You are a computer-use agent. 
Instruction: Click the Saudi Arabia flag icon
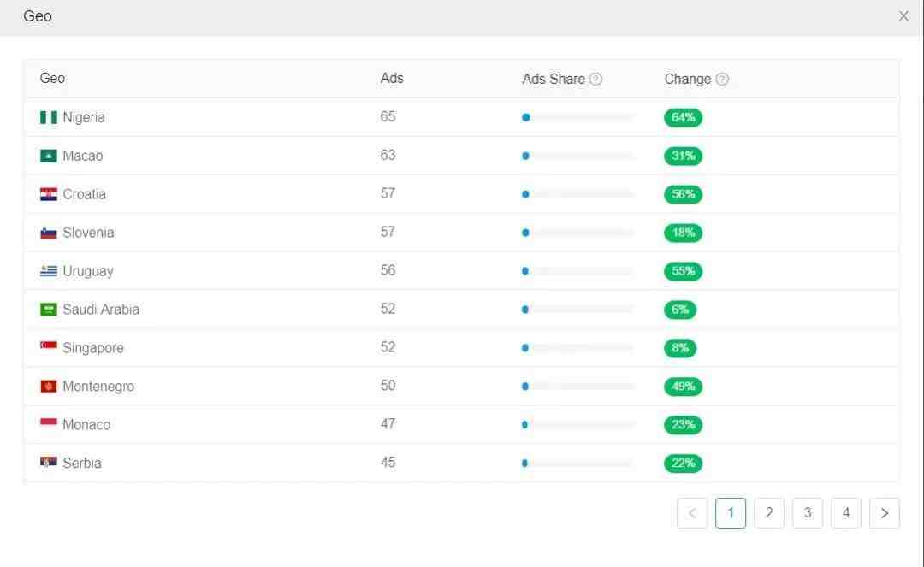[49, 310]
